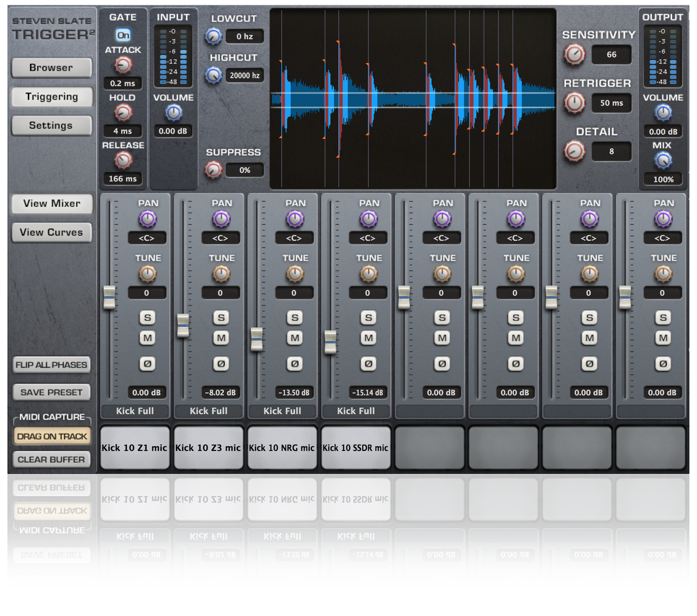Mute the Kick 10 Z1 mic channel
The height and width of the screenshot is (616, 697).
click(147, 338)
